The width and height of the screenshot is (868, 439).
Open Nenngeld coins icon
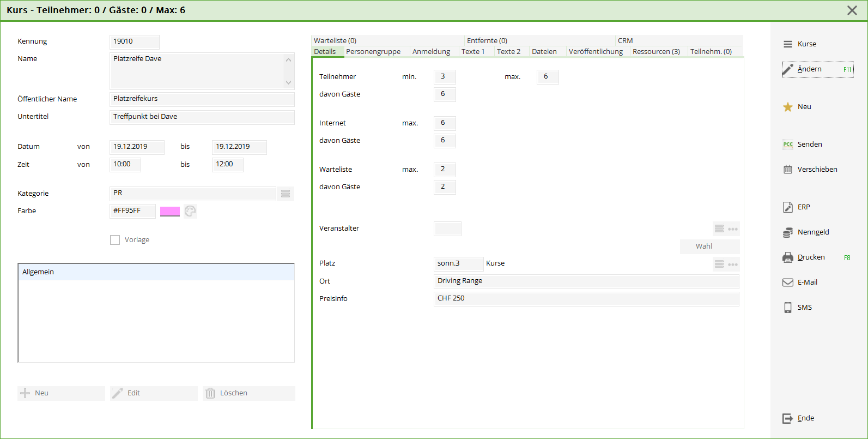[x=787, y=232]
